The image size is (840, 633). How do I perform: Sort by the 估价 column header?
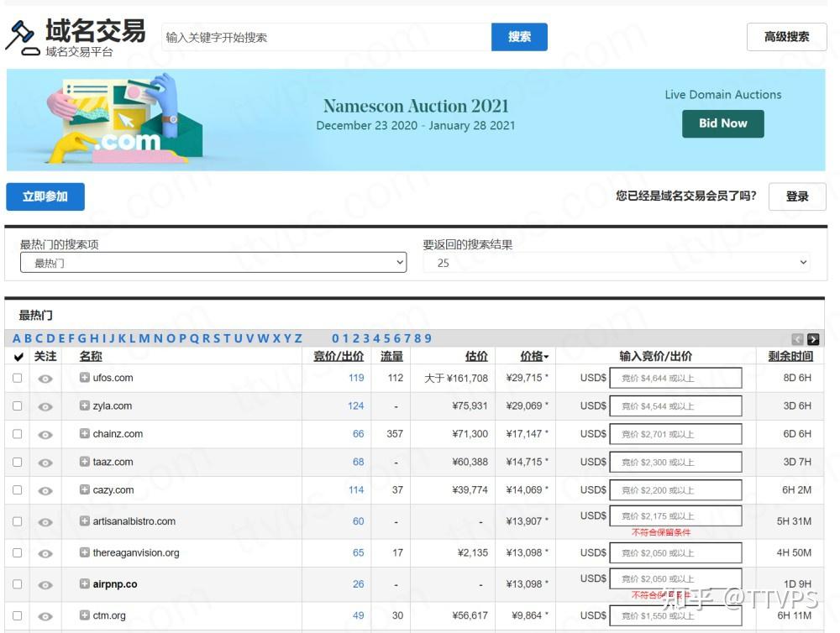(476, 356)
